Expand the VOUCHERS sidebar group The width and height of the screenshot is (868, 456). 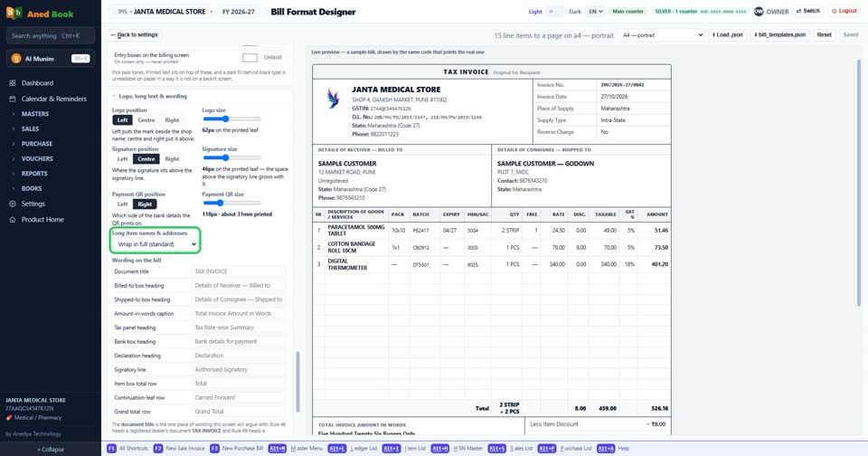point(37,158)
